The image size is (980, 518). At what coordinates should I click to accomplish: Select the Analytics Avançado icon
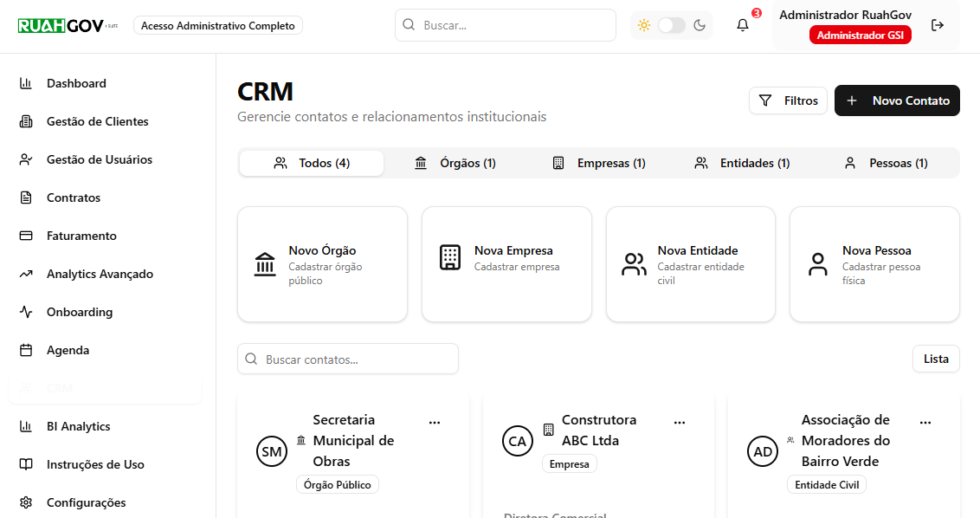(23, 274)
